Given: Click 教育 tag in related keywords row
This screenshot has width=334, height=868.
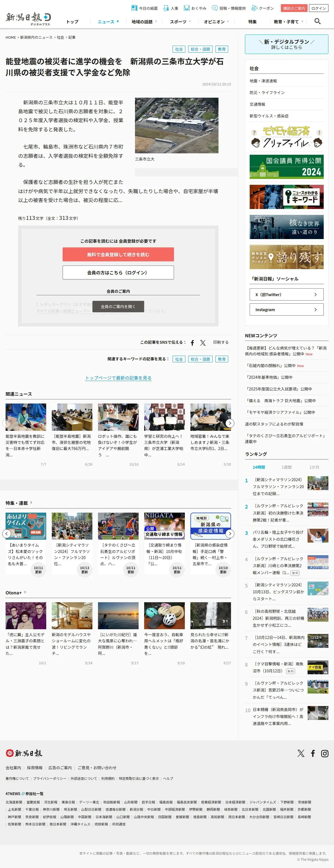Looking at the screenshot, I should [x=222, y=359].
